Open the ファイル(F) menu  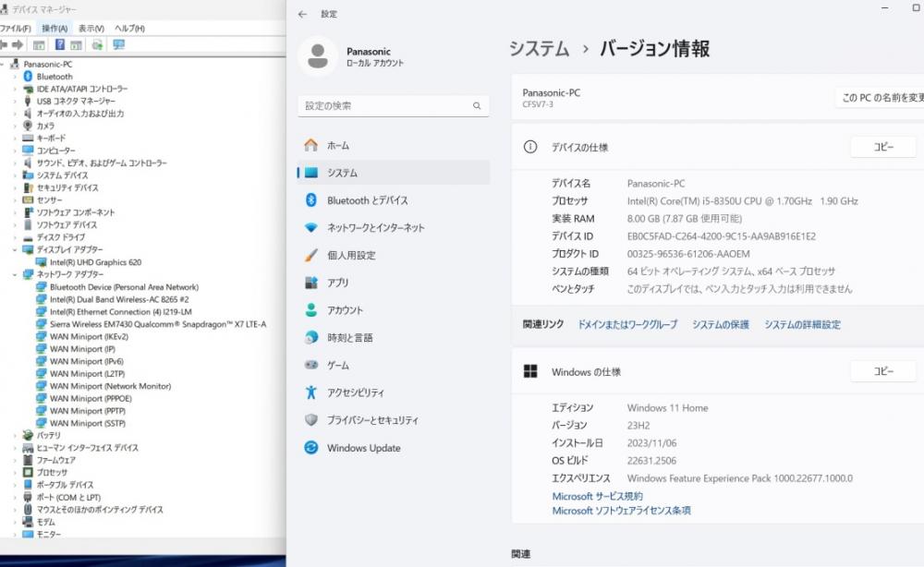tap(16, 29)
